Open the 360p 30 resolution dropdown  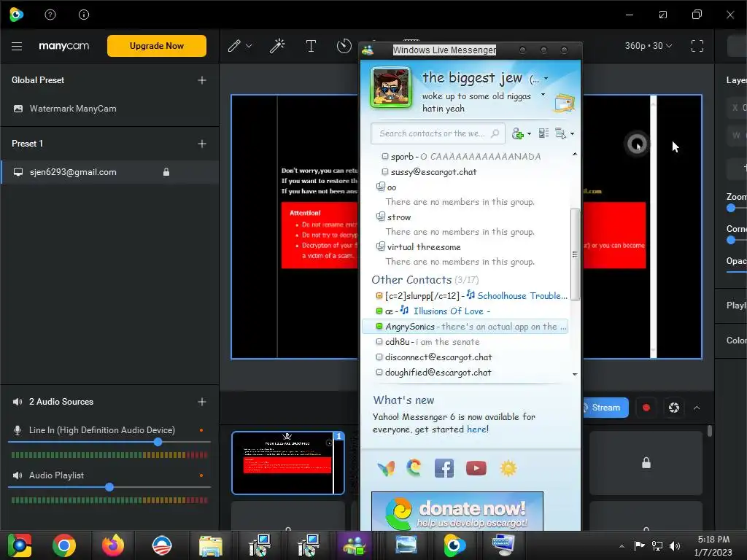[649, 46]
